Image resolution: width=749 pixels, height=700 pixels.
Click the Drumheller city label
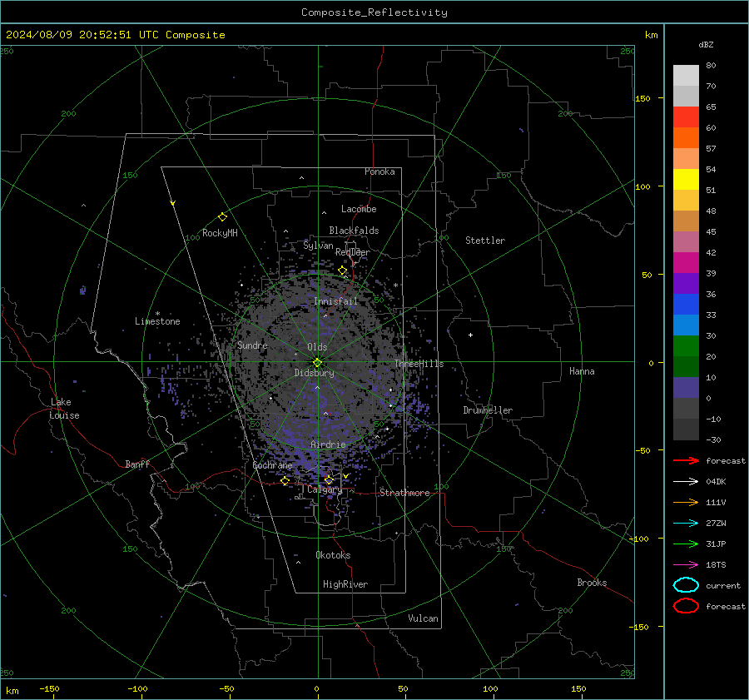pos(488,410)
